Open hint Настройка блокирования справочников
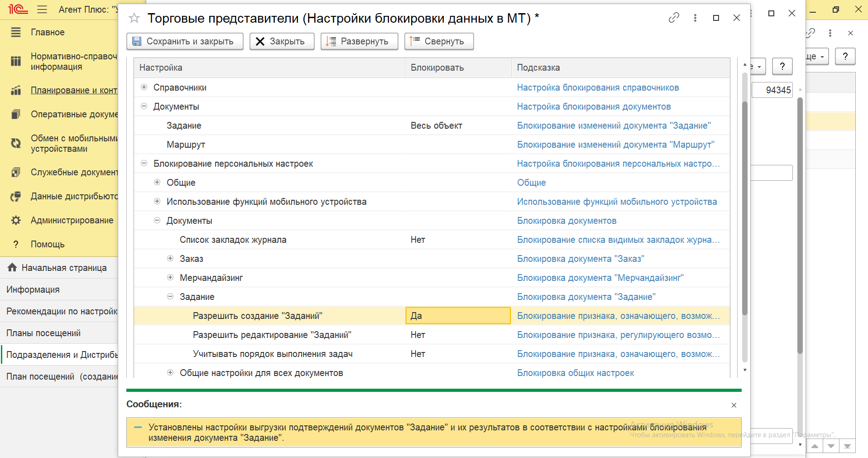 pos(598,87)
